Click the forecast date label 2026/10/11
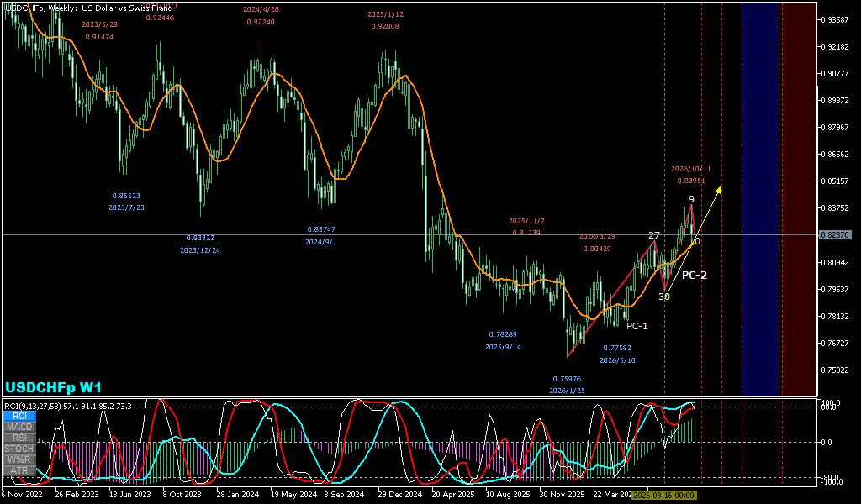Screen dimensions: 861x504 pyautogui.click(x=691, y=169)
